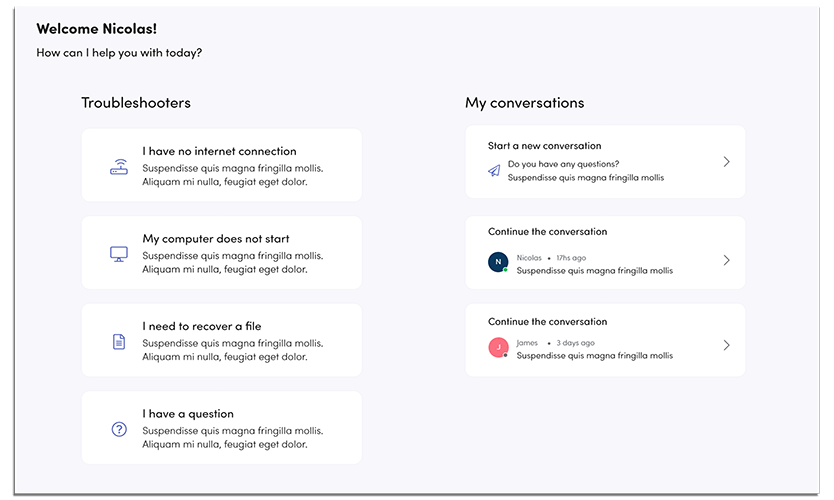Viewport: 834px width, 500px height.
Task: Select "My computer does not start" title
Action: (x=216, y=239)
